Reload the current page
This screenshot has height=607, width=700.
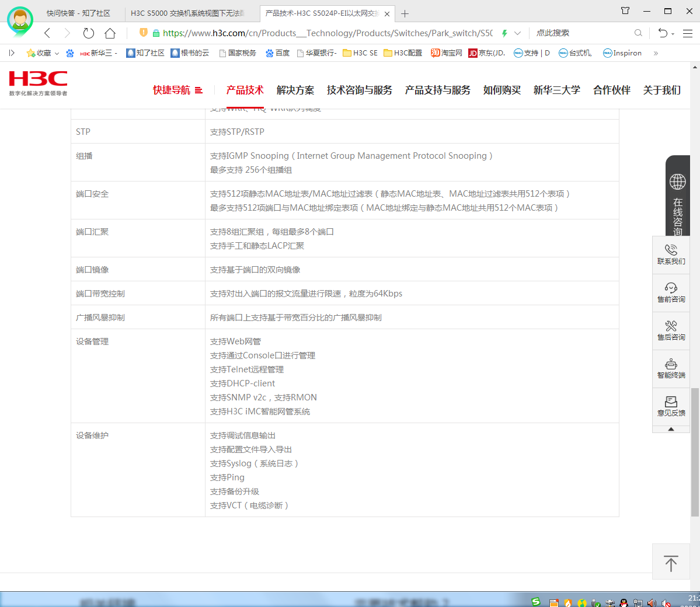coord(88,33)
